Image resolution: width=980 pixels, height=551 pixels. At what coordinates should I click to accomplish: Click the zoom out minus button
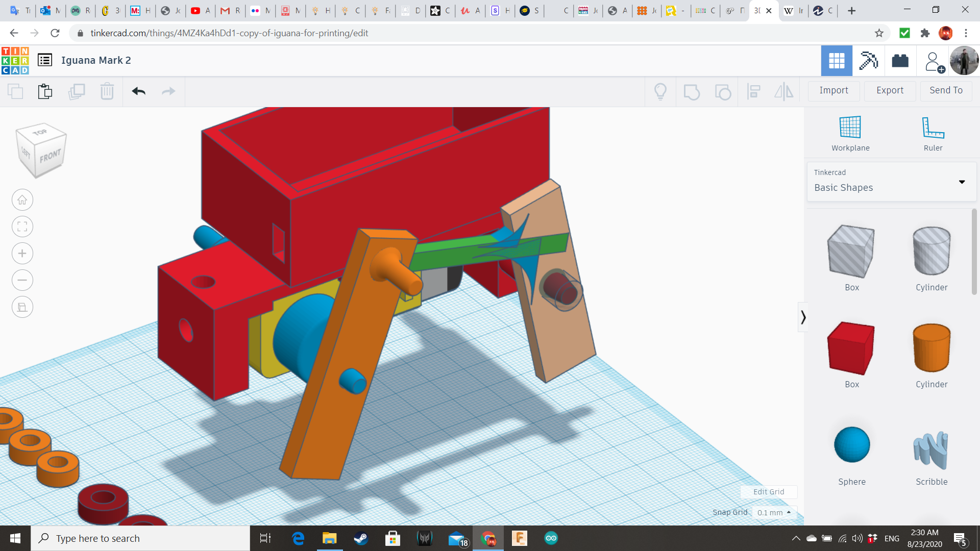pyautogui.click(x=22, y=280)
